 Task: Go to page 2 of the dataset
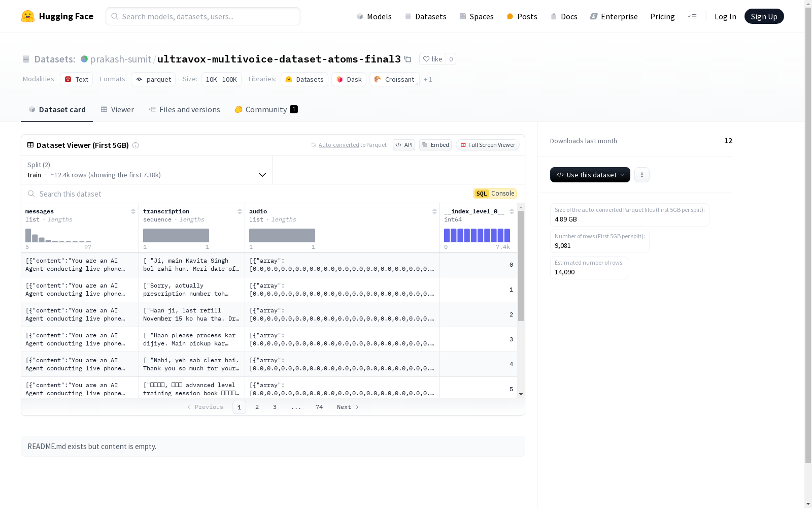[x=257, y=407]
